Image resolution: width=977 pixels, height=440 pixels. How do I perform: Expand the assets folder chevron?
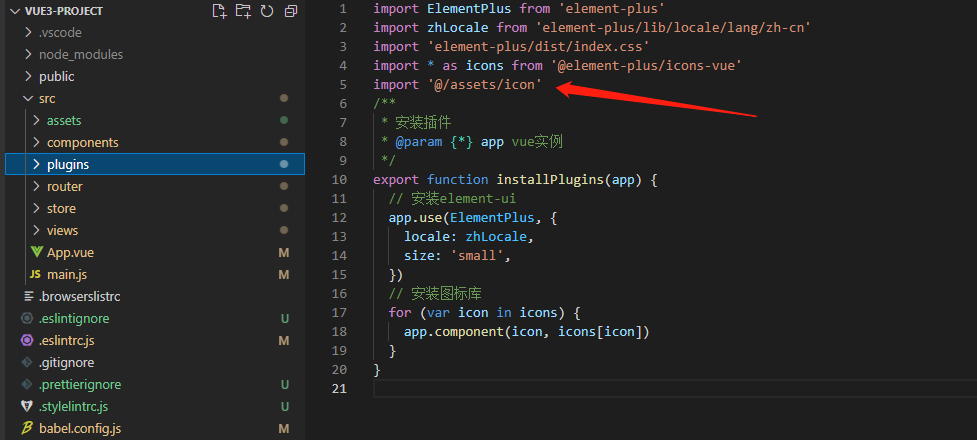(x=36, y=120)
